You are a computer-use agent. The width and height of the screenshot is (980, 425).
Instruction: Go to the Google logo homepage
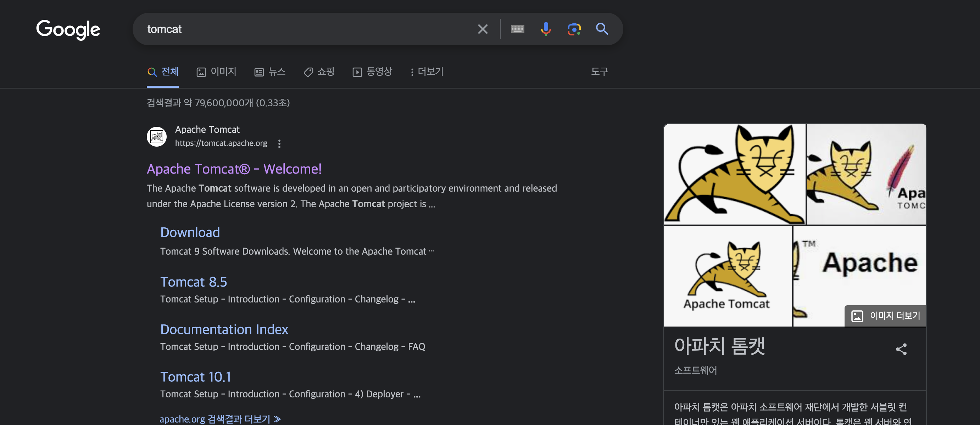[x=68, y=29]
